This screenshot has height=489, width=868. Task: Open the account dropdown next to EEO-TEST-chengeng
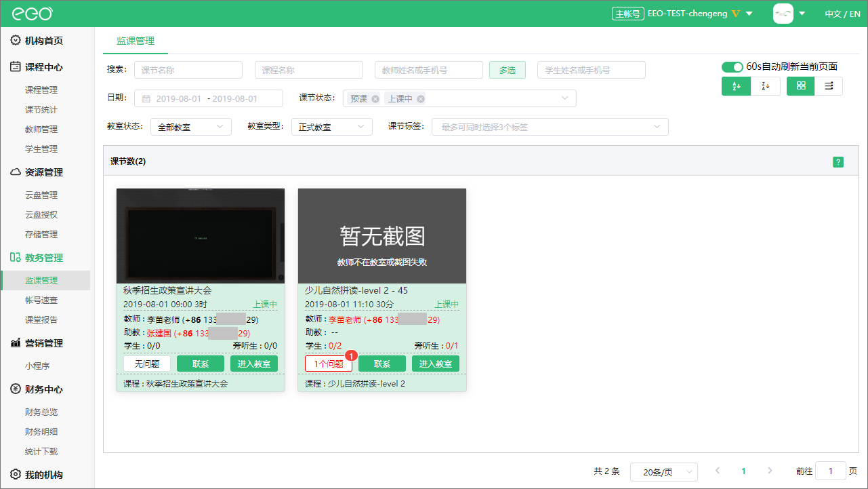pos(749,14)
